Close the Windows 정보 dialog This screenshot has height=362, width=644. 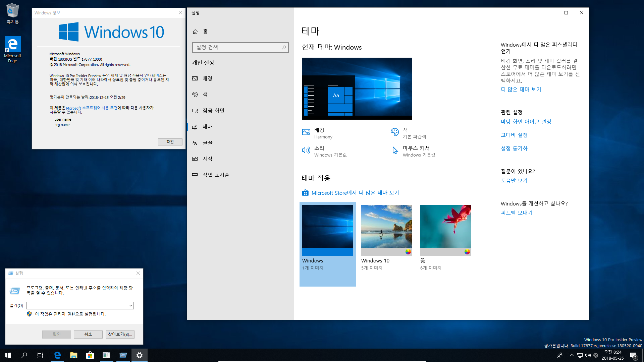click(180, 13)
